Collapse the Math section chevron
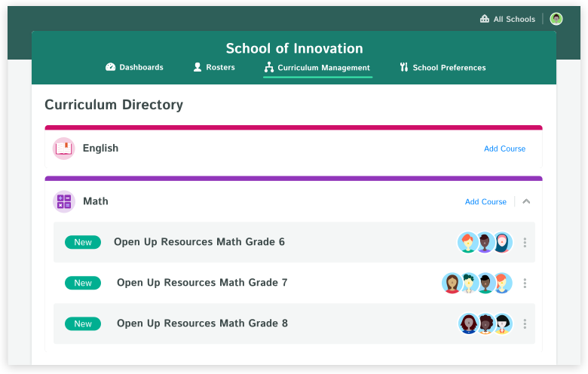This screenshot has height=374, width=588. click(526, 201)
